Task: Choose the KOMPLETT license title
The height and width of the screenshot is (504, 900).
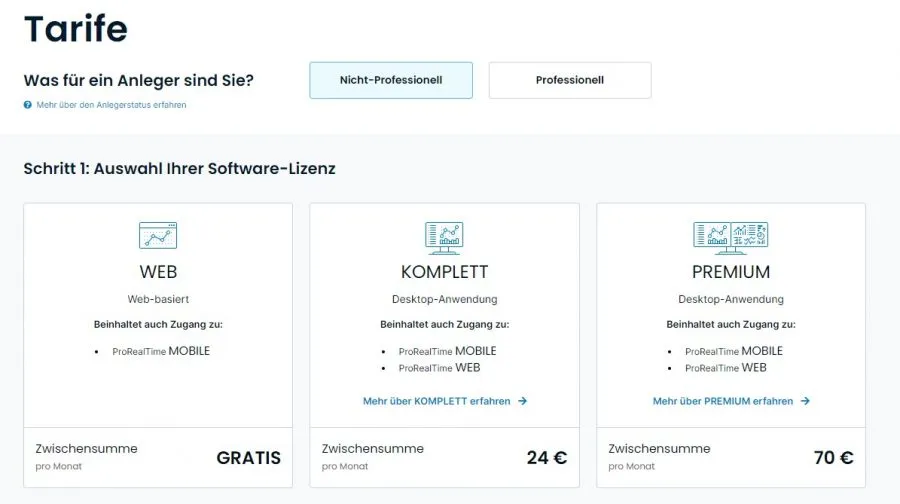Action: 444,272
